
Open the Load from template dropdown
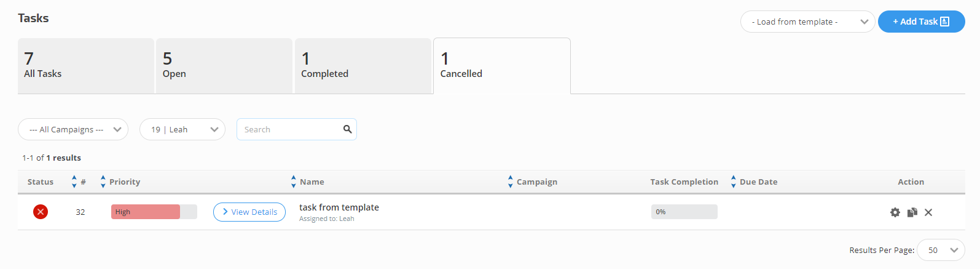(807, 22)
